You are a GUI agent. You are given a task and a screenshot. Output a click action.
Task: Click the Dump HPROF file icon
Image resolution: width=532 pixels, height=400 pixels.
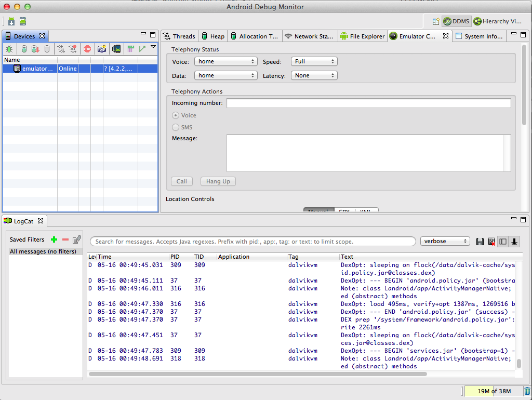pyautogui.click(x=35, y=49)
